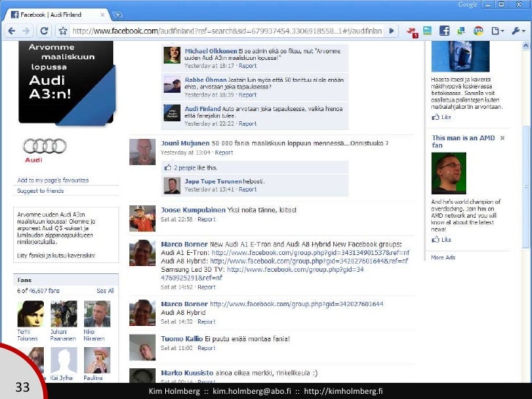Close the AMD fan ad
The image size is (532, 399).
503,137
